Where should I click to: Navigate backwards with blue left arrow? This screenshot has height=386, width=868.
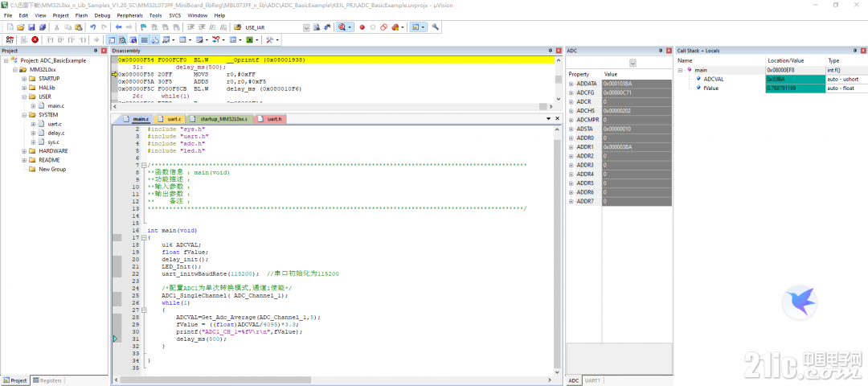(x=118, y=27)
